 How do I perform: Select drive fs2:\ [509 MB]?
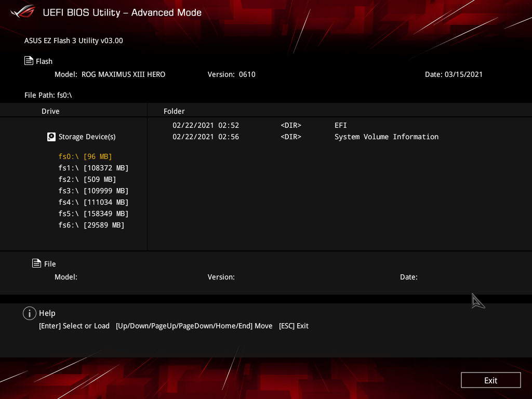[x=87, y=179]
